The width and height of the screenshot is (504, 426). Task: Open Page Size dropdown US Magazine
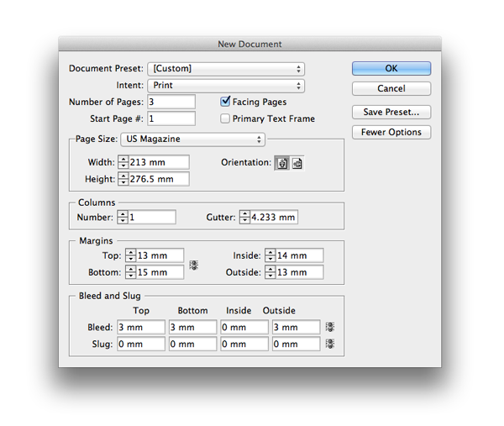coord(193,139)
